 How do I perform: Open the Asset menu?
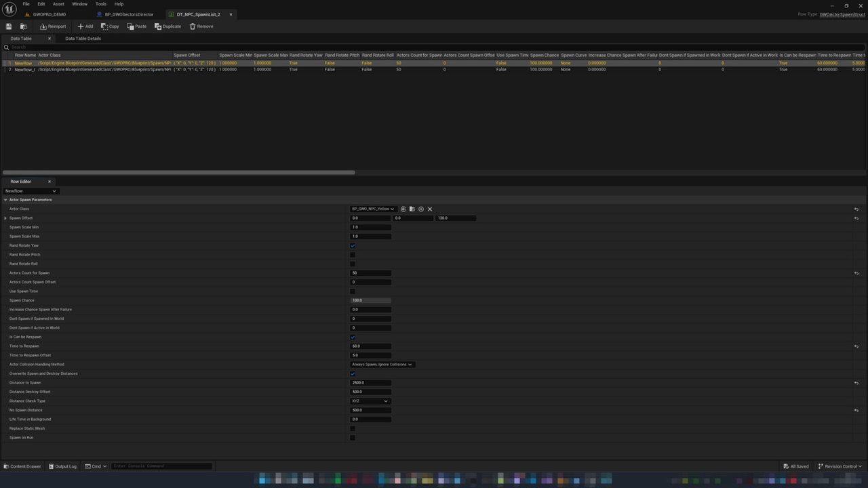59,4
